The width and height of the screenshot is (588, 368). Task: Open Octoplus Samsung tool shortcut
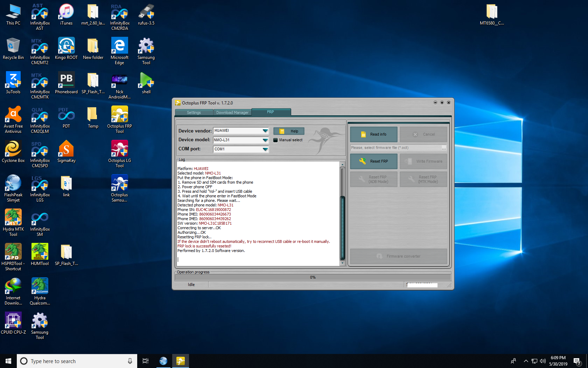pos(119,188)
